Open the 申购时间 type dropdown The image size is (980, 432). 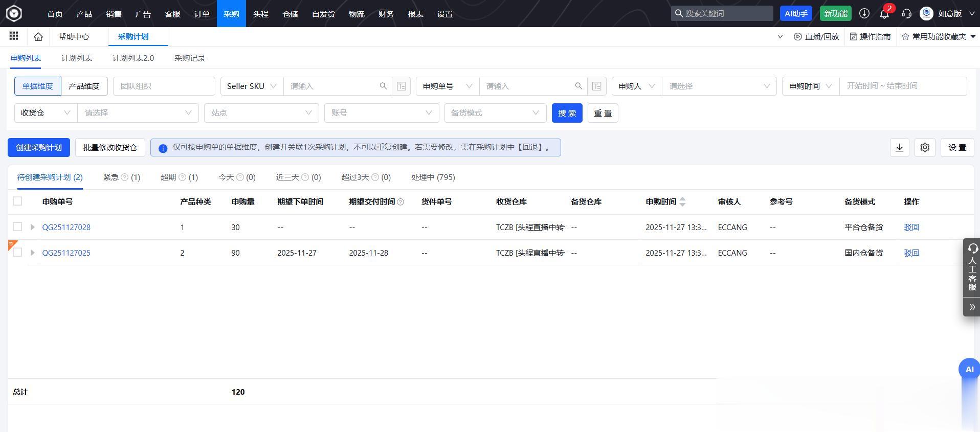point(811,86)
